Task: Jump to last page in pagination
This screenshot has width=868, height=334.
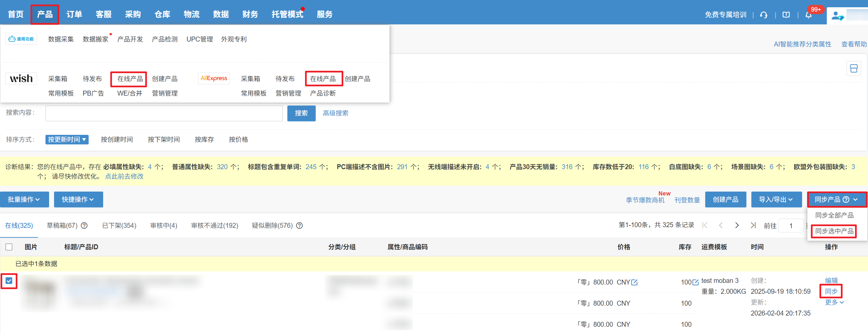Action: (753, 226)
